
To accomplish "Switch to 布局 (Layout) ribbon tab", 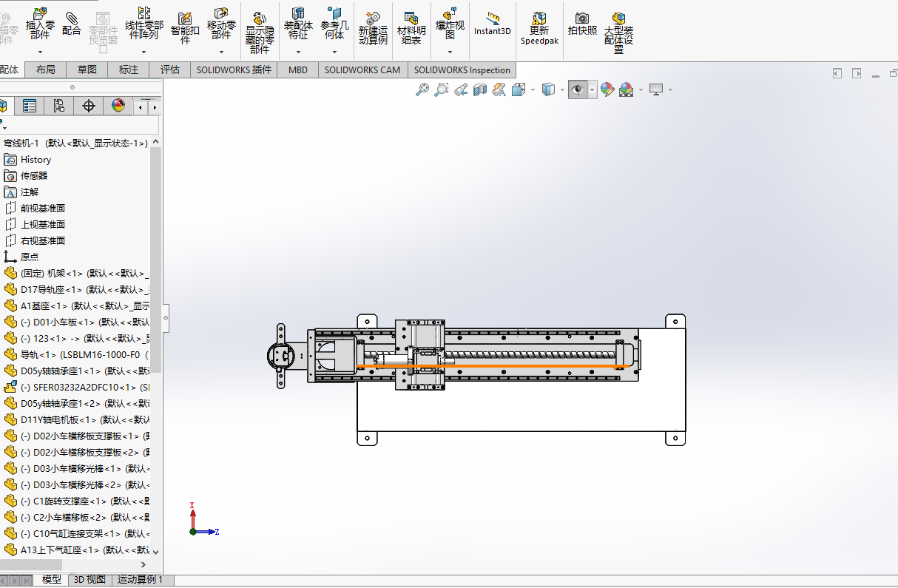I will coord(45,70).
